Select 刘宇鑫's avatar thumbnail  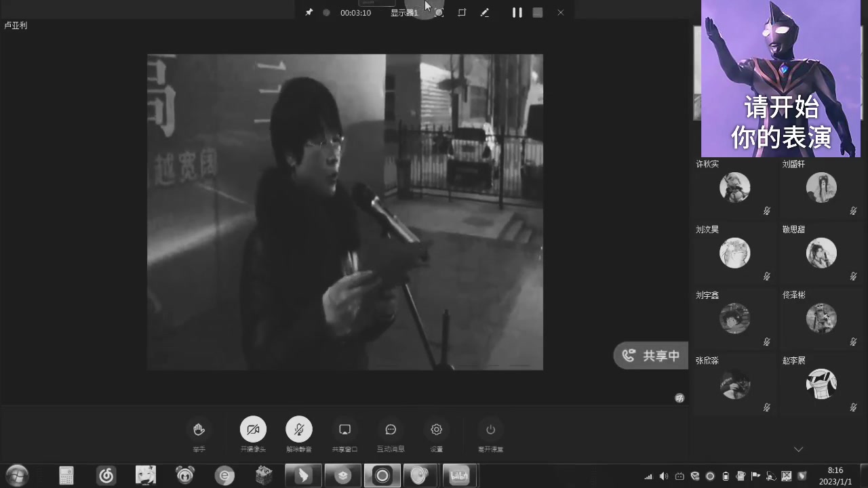(734, 318)
